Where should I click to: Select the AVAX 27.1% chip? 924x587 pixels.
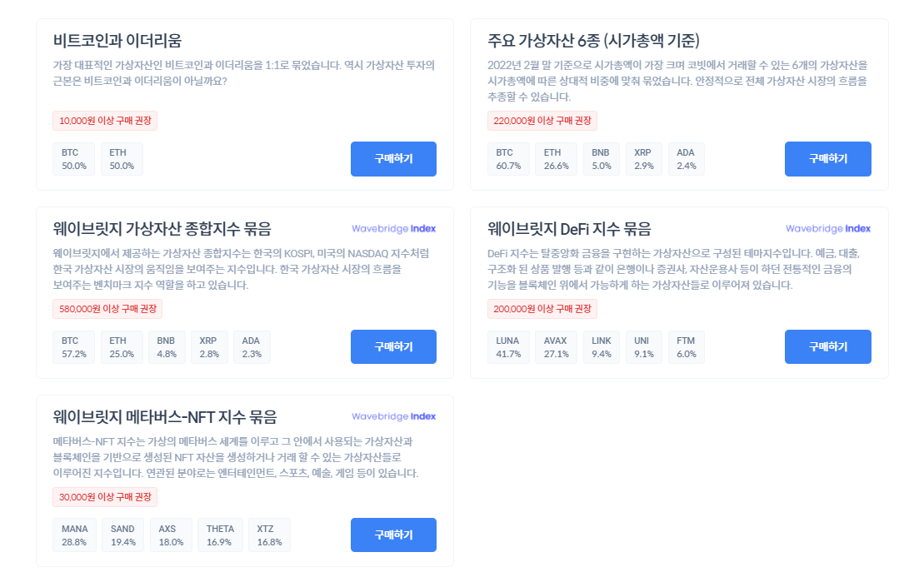tap(556, 346)
